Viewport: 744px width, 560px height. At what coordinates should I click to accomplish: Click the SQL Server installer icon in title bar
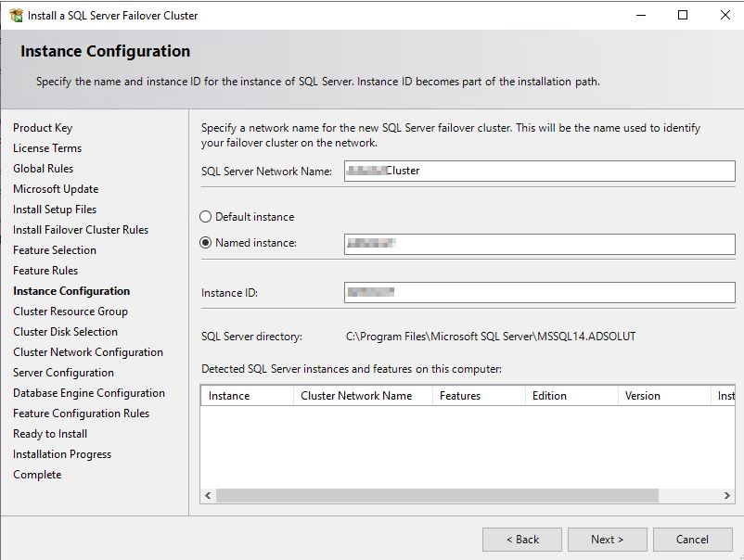point(16,15)
